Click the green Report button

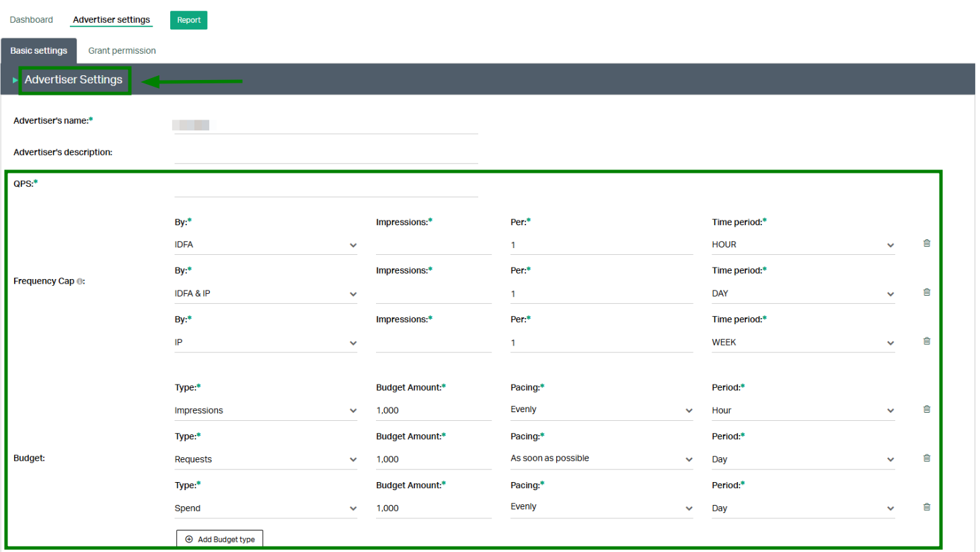(188, 20)
